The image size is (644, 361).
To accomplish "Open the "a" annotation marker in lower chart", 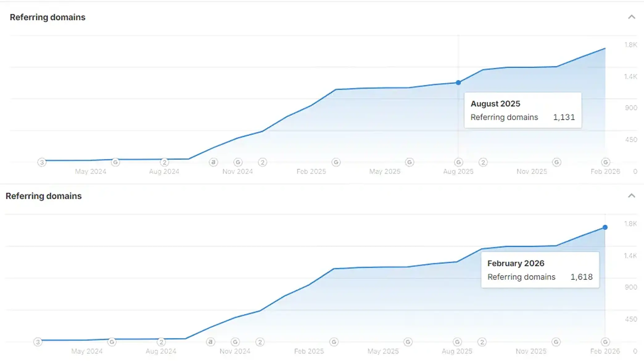I will click(211, 342).
